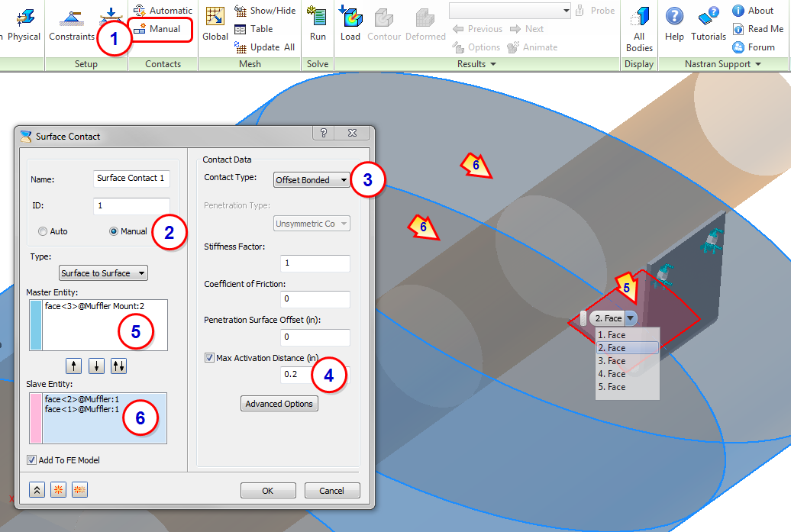Cancel the Surface Contact dialog

pos(332,490)
